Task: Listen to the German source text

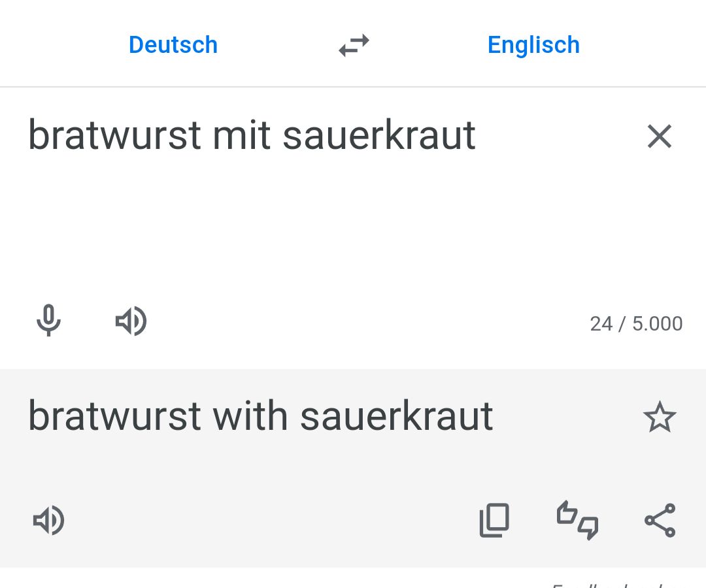Action: click(131, 321)
